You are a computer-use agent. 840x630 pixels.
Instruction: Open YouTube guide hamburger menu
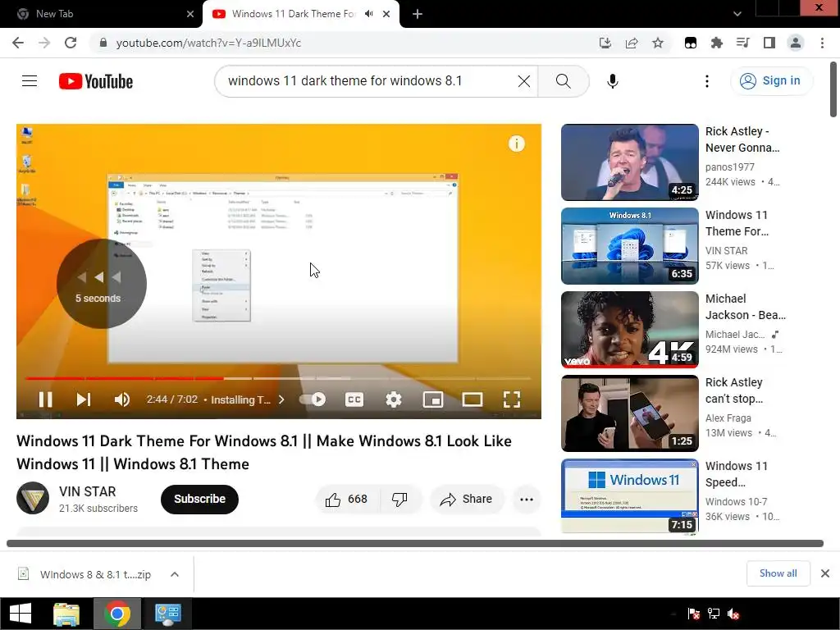(x=30, y=81)
